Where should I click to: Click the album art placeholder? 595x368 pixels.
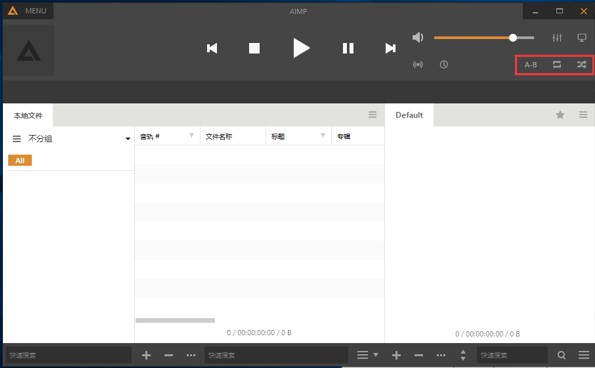point(28,50)
